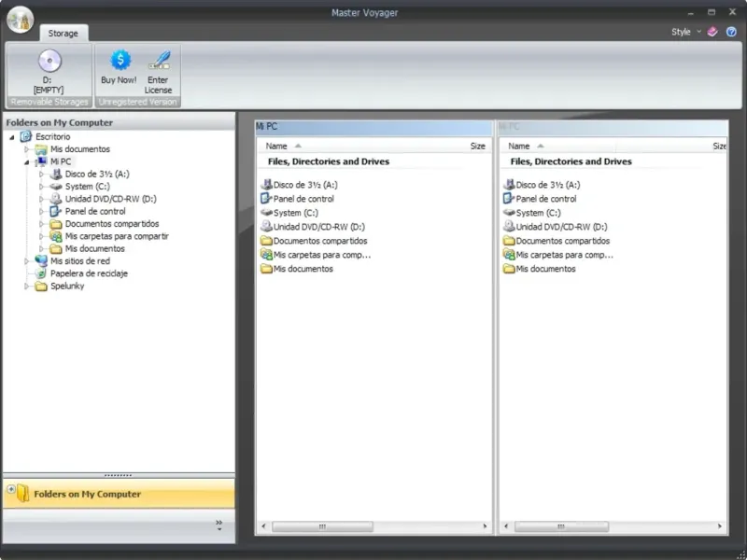Click the left pane Mi PC path header
Screen dimensions: 747x560
tap(373, 127)
